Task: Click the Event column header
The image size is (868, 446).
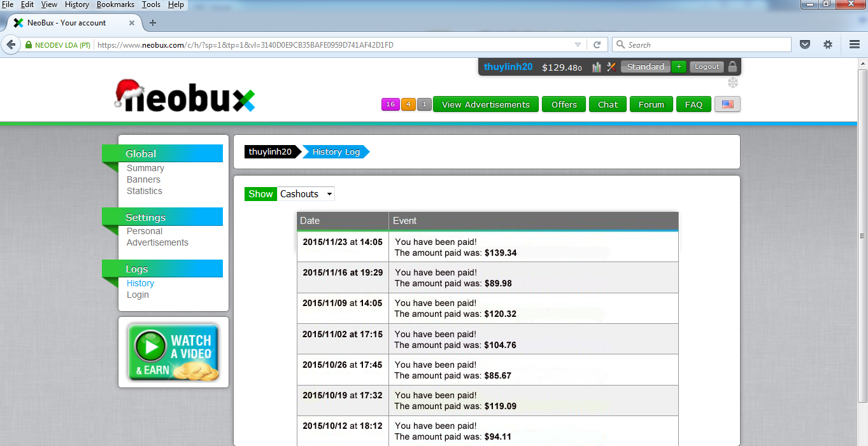Action: pyautogui.click(x=534, y=221)
